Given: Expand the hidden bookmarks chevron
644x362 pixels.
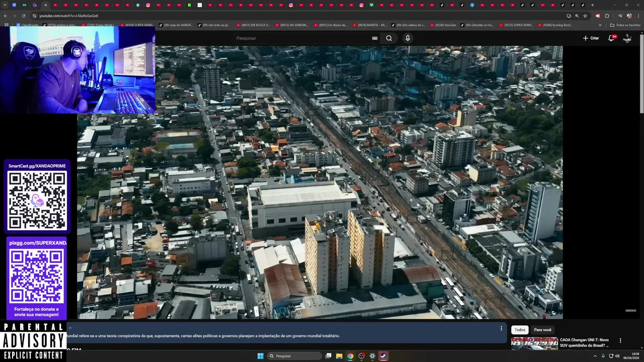Looking at the screenshot, I should pos(600,25).
